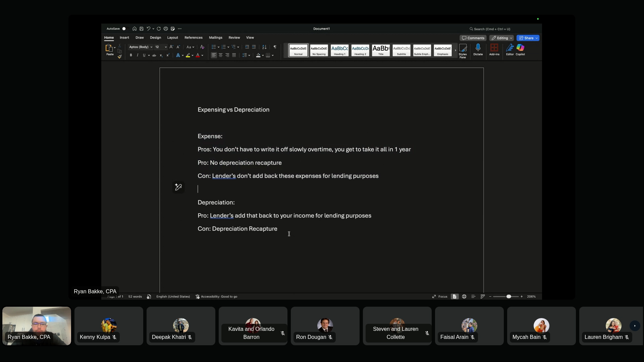Click the Dictate microphone icon
This screenshot has height=362, width=644.
(x=478, y=48)
